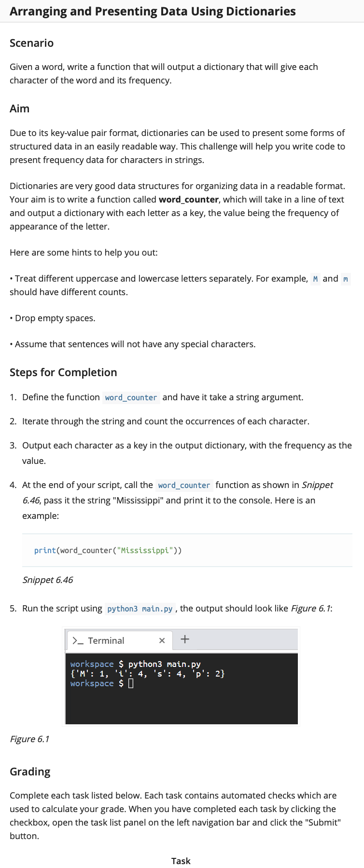Select the Terminal tab label
The width and height of the screenshot is (364, 868).
pos(106,640)
